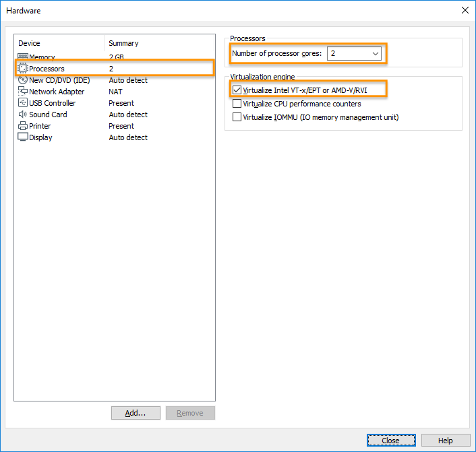This screenshot has width=476, height=452.
Task: Click the Display monitor icon
Action: pos(23,137)
